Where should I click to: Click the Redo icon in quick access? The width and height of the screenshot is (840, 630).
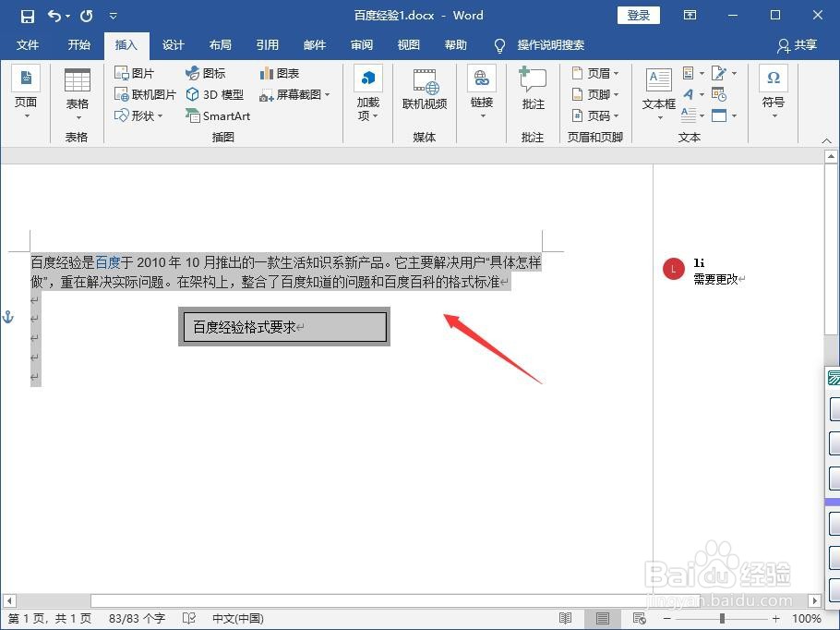tap(86, 16)
